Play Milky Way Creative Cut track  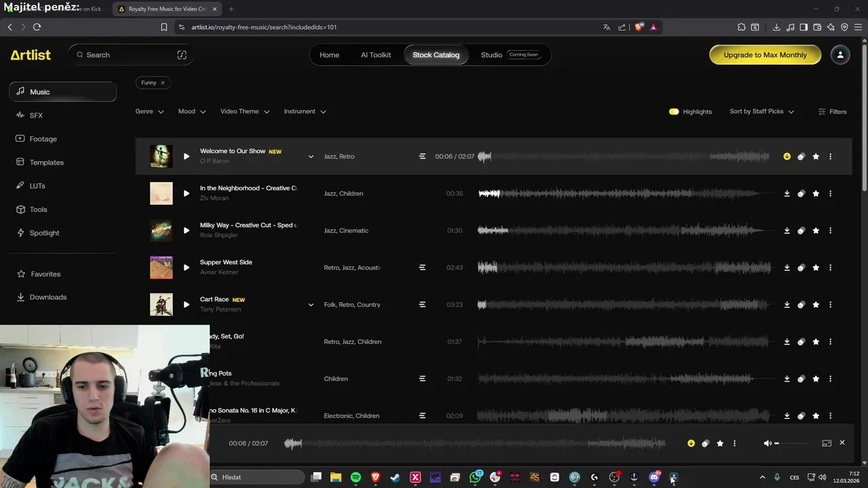(186, 230)
